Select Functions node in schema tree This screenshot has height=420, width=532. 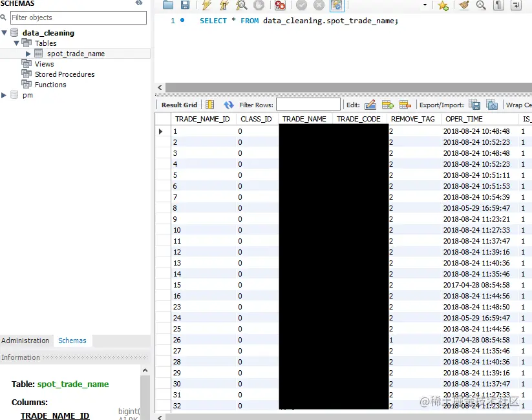[50, 85]
